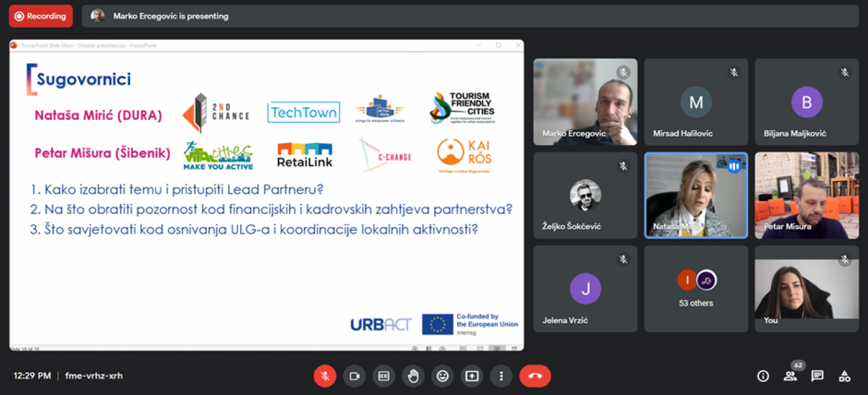Select Biljana Maljković's tile

(x=807, y=102)
